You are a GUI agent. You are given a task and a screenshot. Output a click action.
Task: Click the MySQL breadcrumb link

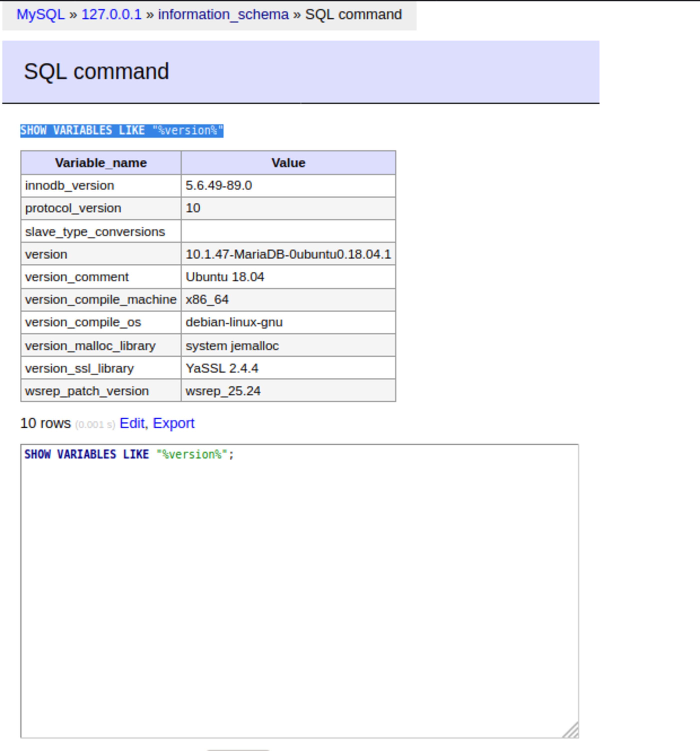(40, 15)
